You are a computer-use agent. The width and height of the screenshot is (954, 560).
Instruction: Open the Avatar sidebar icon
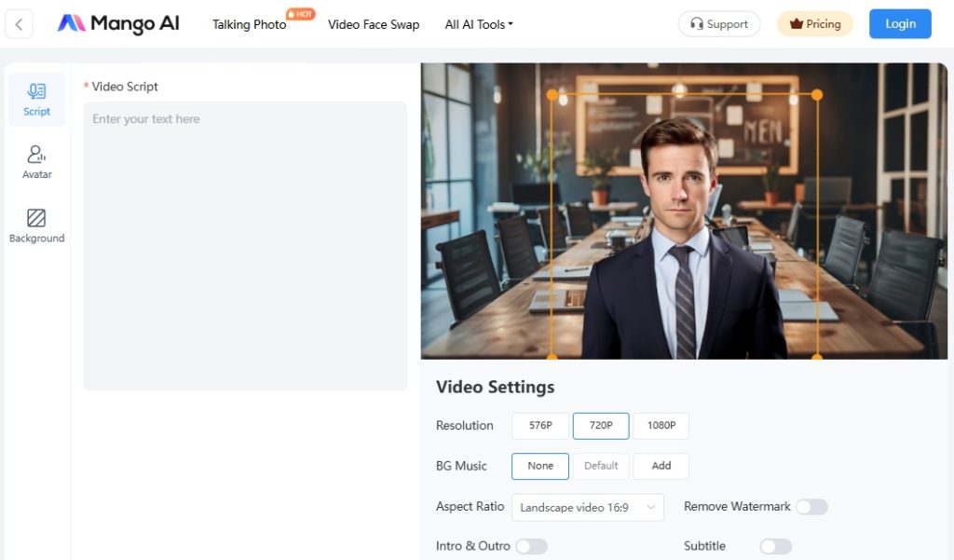37,162
